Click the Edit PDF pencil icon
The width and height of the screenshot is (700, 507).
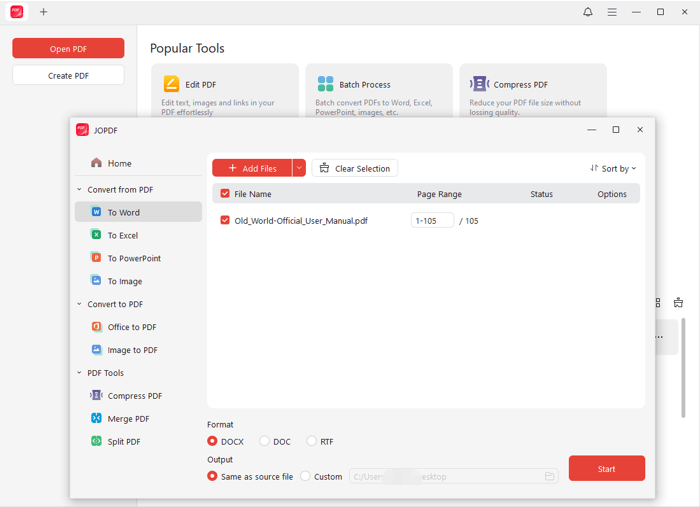tap(171, 84)
